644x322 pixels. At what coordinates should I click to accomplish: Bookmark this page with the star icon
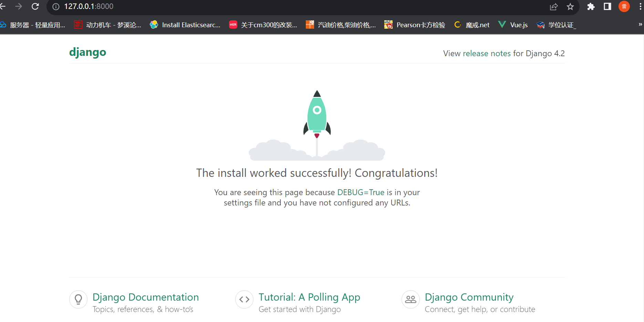coord(570,7)
